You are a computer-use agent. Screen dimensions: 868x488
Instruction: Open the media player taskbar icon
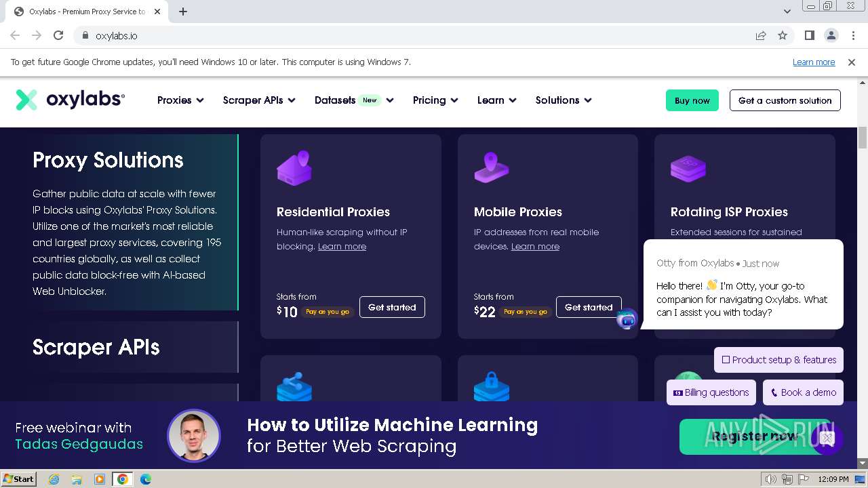click(100, 479)
